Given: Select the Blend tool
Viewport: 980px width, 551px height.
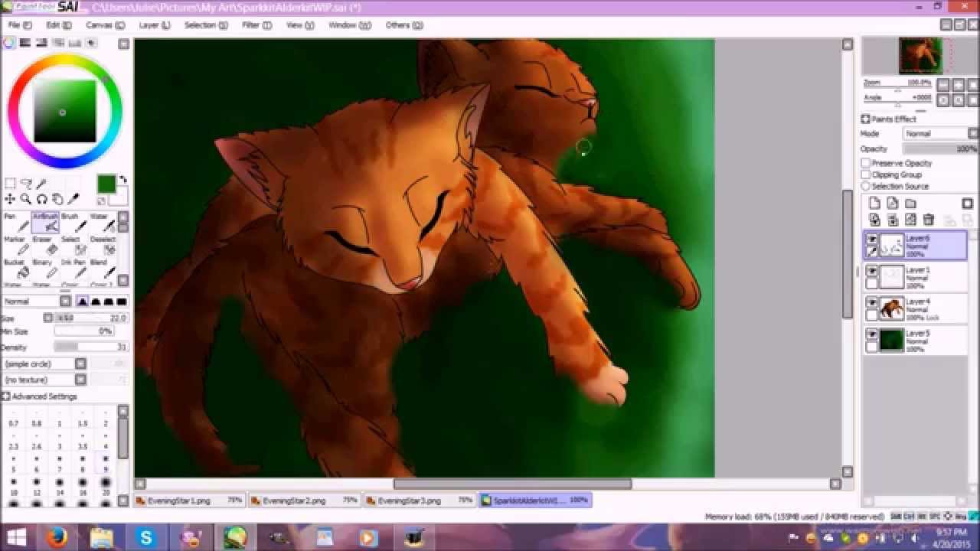Looking at the screenshot, I should coord(103,269).
